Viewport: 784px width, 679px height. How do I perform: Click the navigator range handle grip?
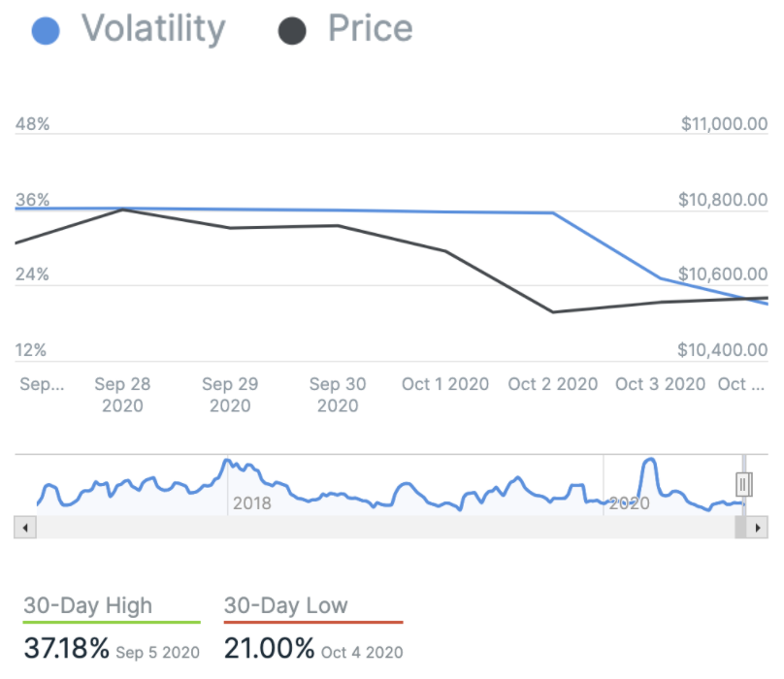(x=744, y=483)
